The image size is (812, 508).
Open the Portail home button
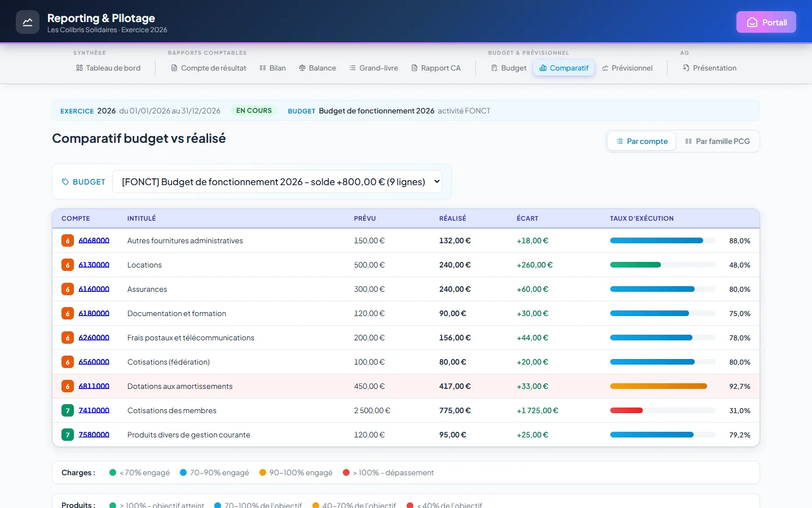(x=766, y=22)
